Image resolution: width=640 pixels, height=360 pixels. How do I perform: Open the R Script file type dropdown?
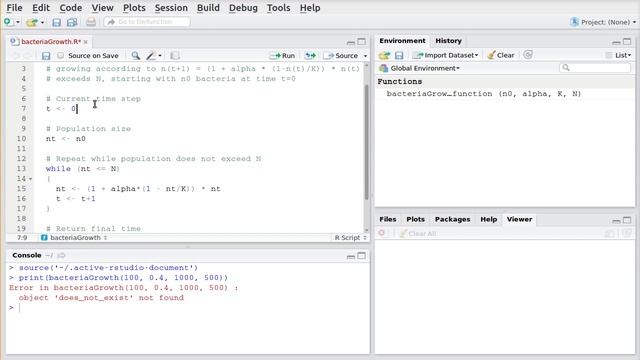click(x=350, y=238)
